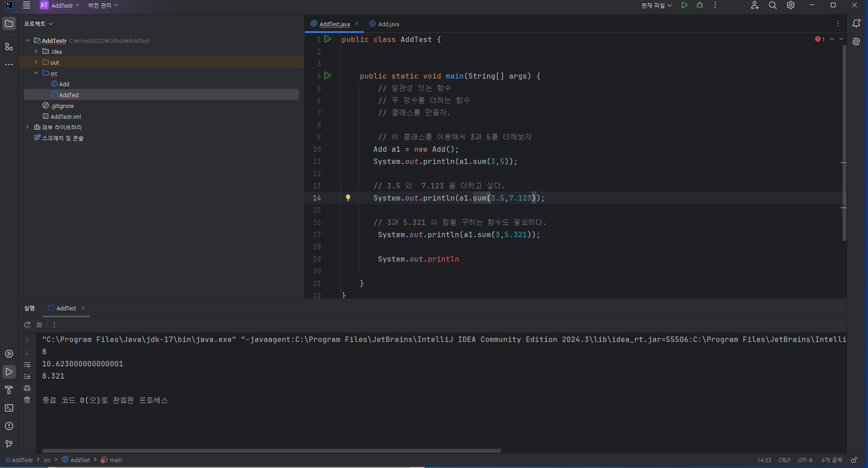Open the Structure tool window icon
This screenshot has height=468, width=868.
pos(9,47)
